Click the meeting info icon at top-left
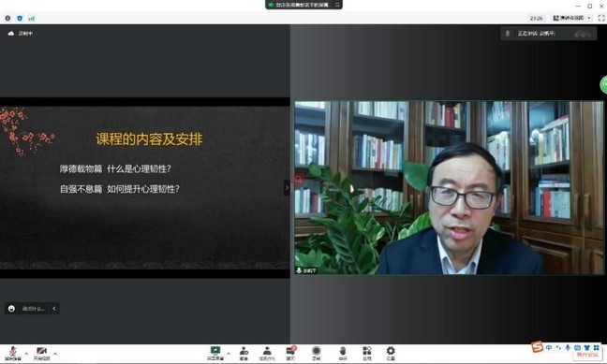This screenshot has height=364, width=607. pyautogui.click(x=7, y=18)
